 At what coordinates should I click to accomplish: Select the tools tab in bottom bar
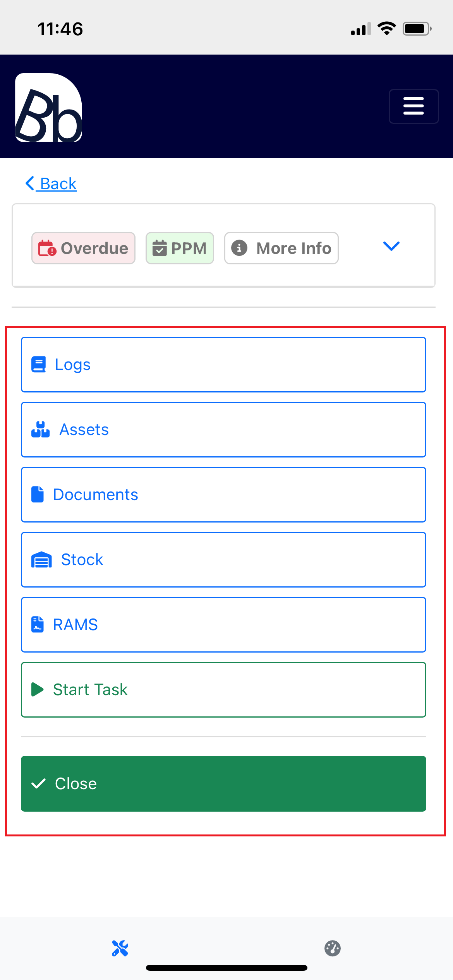120,948
